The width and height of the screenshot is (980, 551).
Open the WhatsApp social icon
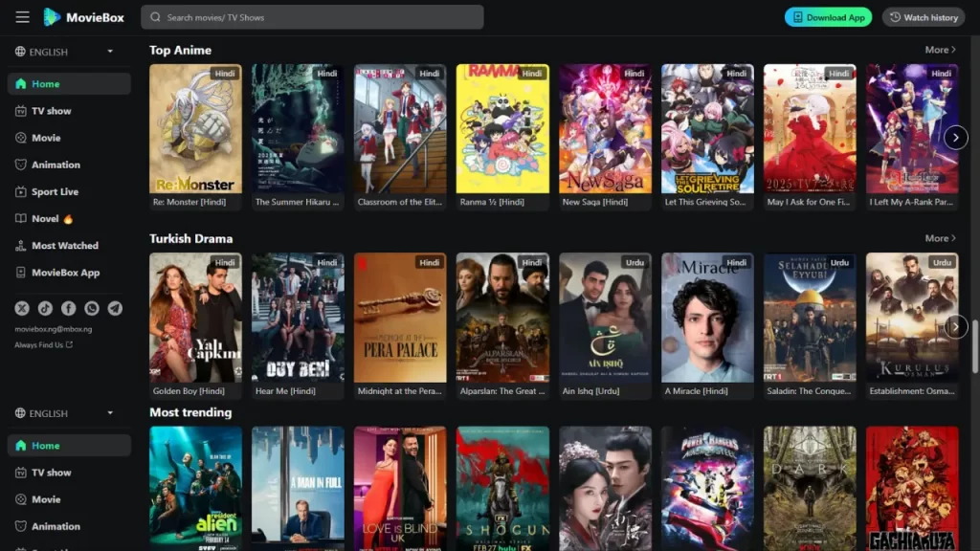click(92, 308)
